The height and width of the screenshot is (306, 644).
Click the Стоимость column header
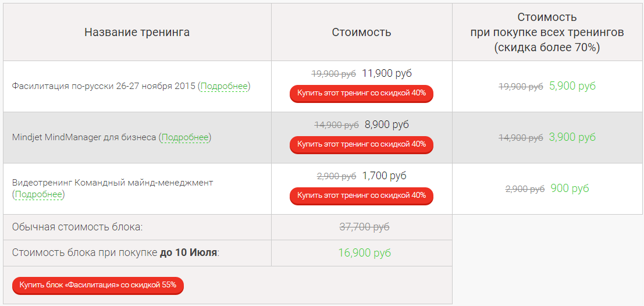tap(361, 32)
